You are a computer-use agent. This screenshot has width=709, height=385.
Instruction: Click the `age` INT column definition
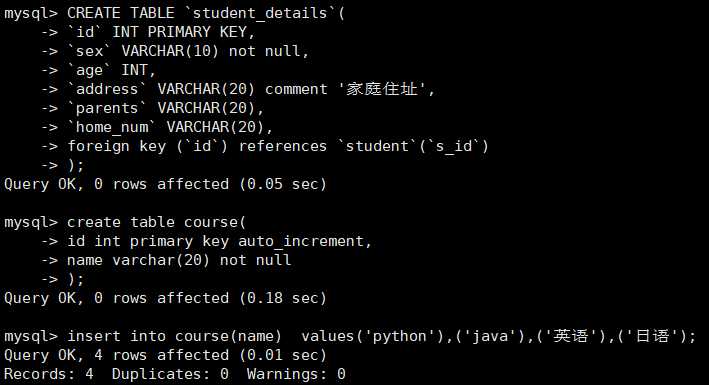(x=111, y=70)
